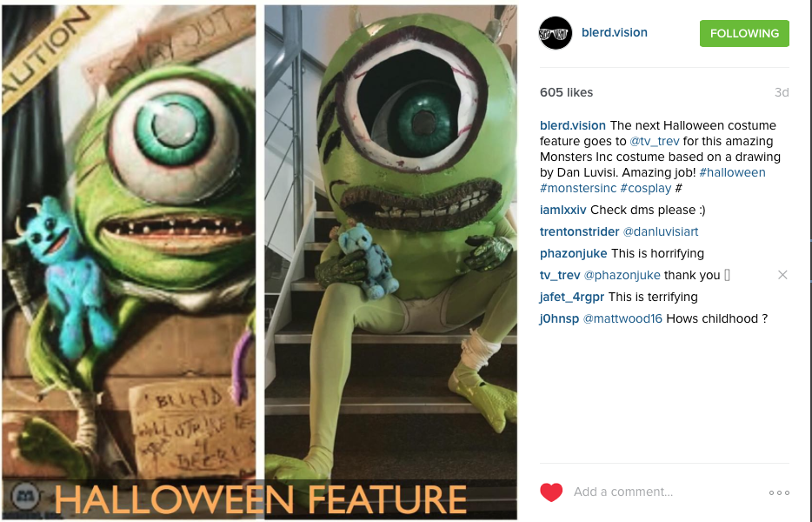Screen dimensions: 812x522
Task: Click the red heart like icon
Action: [x=551, y=492]
